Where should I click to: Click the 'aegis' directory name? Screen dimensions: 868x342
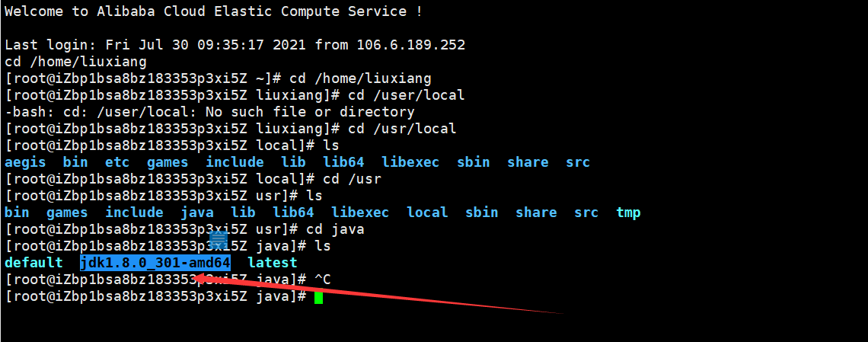pos(25,163)
